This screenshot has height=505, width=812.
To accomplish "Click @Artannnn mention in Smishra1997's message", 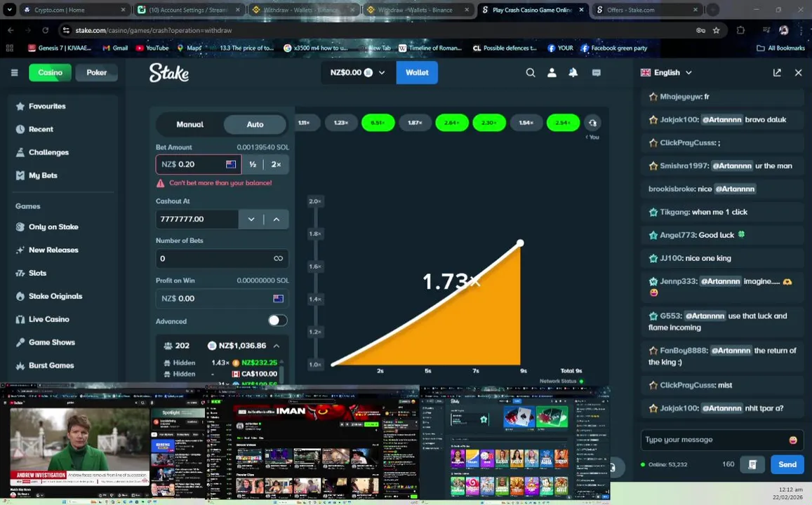I will (x=732, y=166).
